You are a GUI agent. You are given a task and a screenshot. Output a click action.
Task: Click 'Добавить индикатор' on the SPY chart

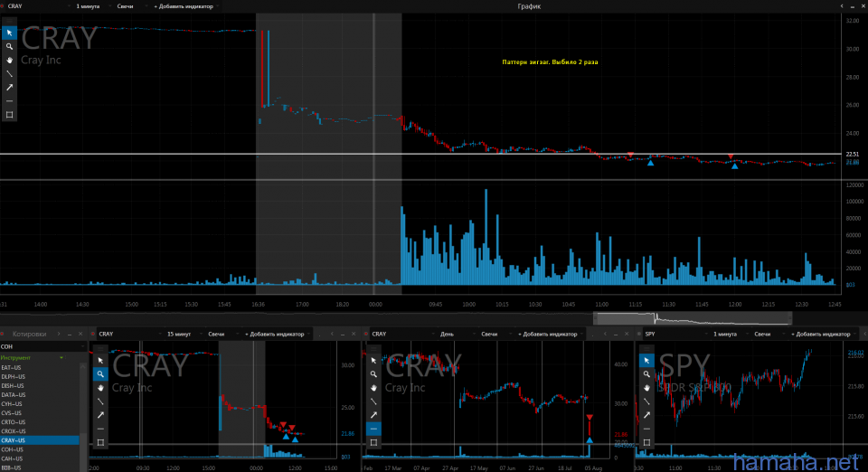(822, 334)
